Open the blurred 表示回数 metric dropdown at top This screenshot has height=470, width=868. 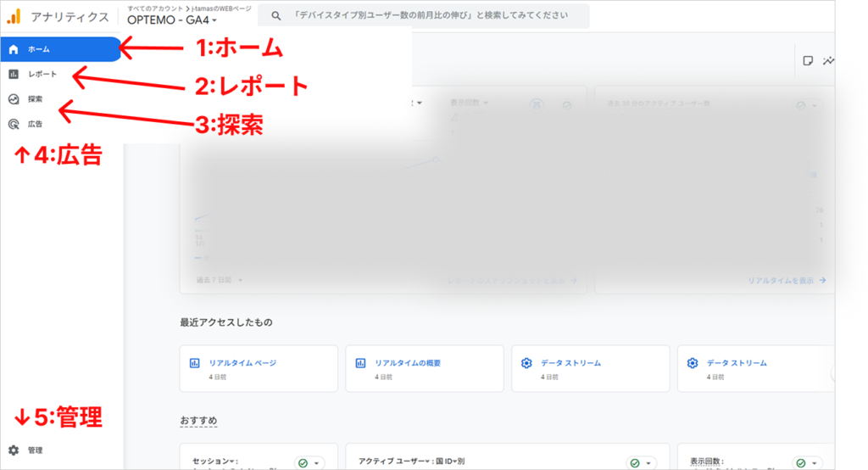[x=469, y=104]
